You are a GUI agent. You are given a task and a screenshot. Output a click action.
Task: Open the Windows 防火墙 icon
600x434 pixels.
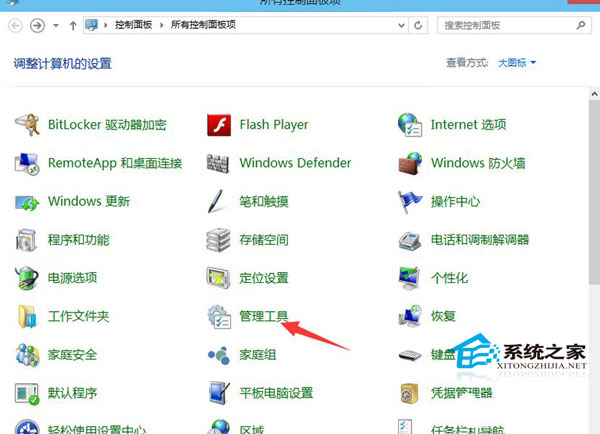pos(410,163)
